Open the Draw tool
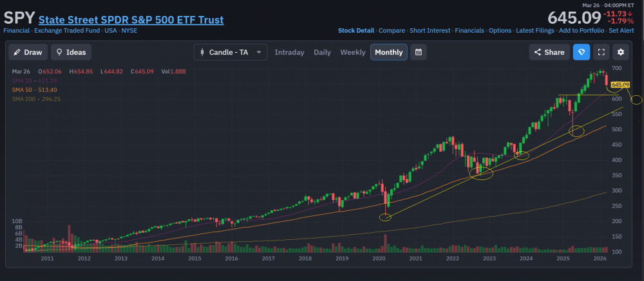The height and width of the screenshot is (281, 644). click(28, 52)
